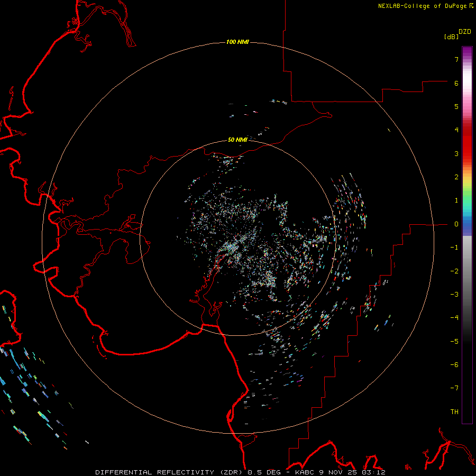Click the 1 value on the color scale
This screenshot has width=476, height=476.
[456, 200]
